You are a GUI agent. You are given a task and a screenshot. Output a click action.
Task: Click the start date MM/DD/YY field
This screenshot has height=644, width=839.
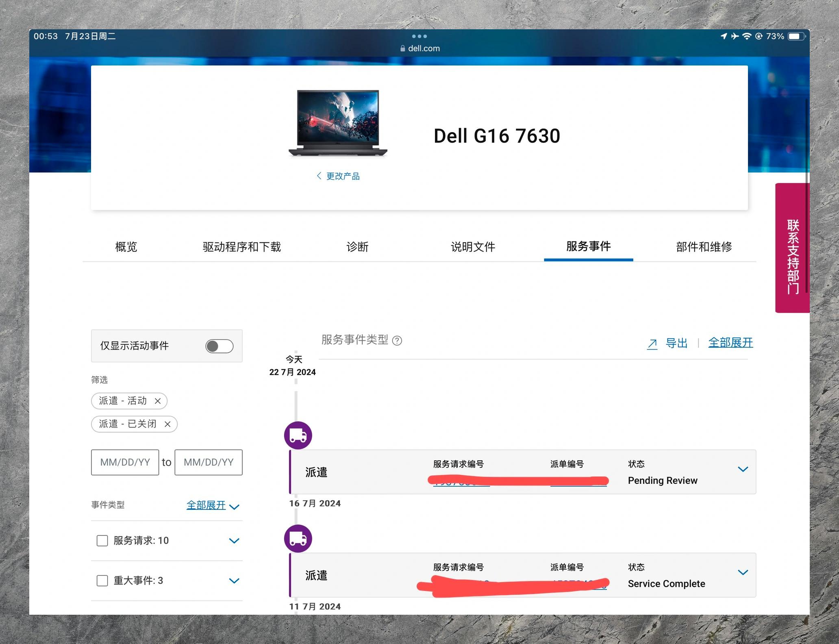125,462
